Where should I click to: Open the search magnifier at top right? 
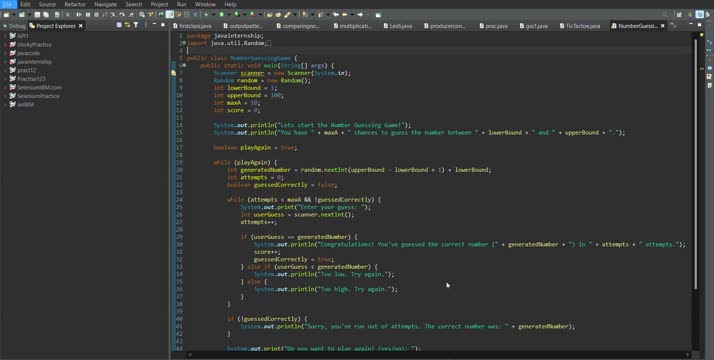[665, 15]
